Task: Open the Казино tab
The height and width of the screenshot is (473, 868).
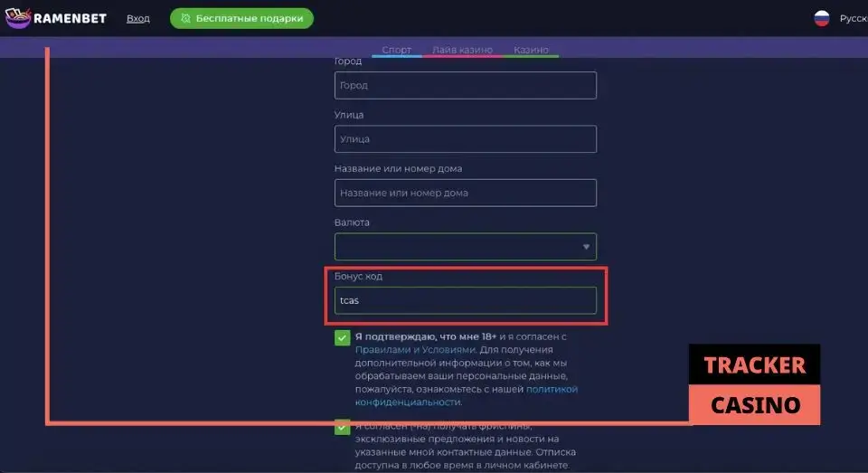Action: pyautogui.click(x=531, y=50)
